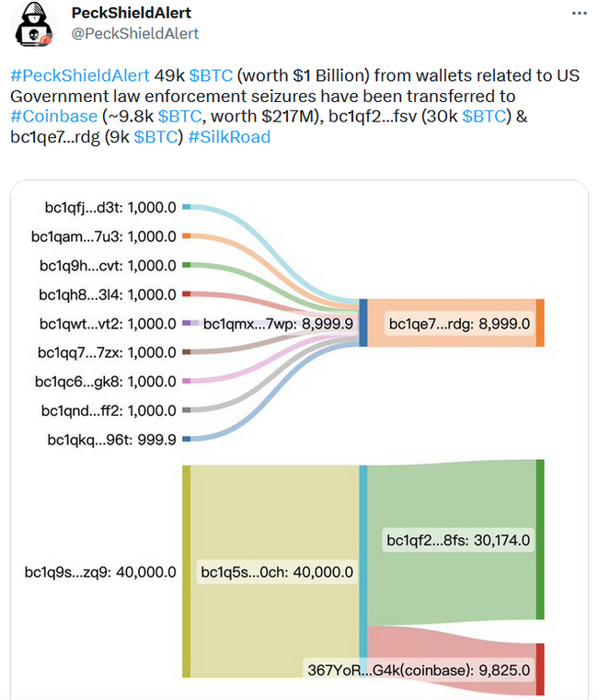
Task: Click the first $BTC cashtag after 49k
Action: pyautogui.click(x=211, y=75)
